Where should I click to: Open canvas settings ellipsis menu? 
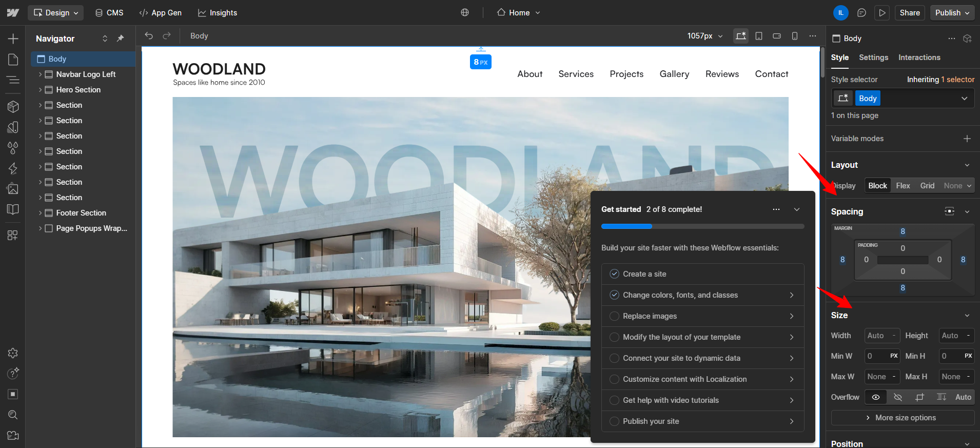(x=813, y=36)
